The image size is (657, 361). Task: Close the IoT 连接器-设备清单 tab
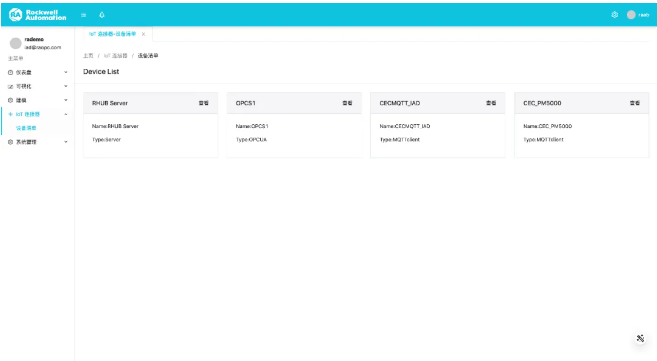click(x=143, y=34)
